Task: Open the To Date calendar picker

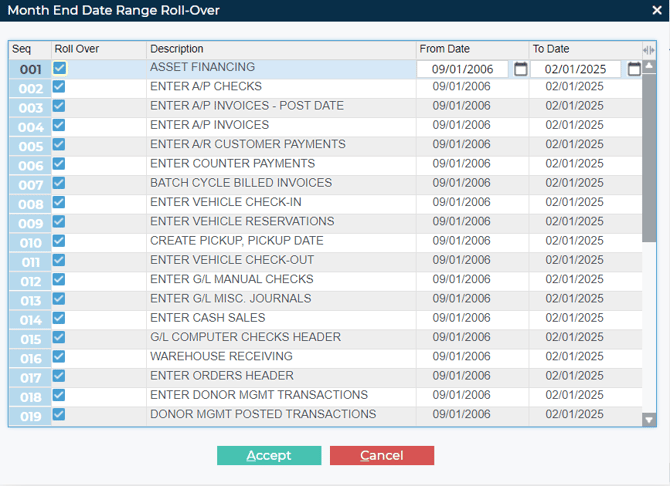Action: point(634,69)
